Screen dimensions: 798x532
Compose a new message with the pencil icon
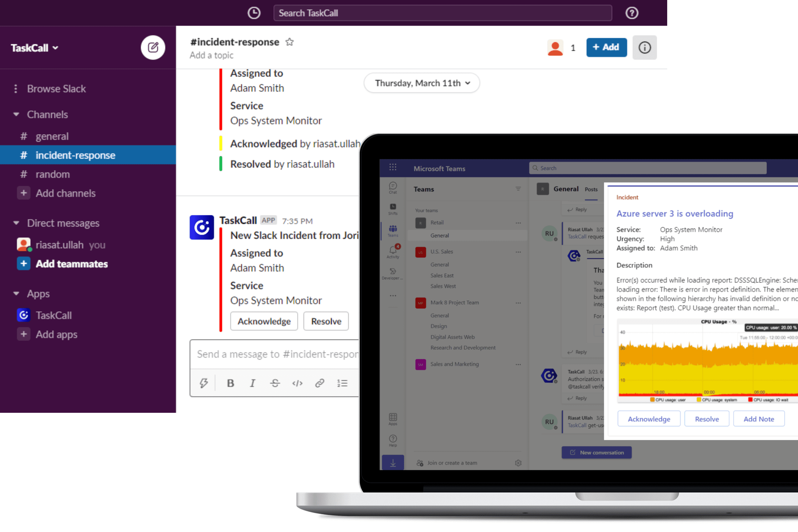point(153,48)
